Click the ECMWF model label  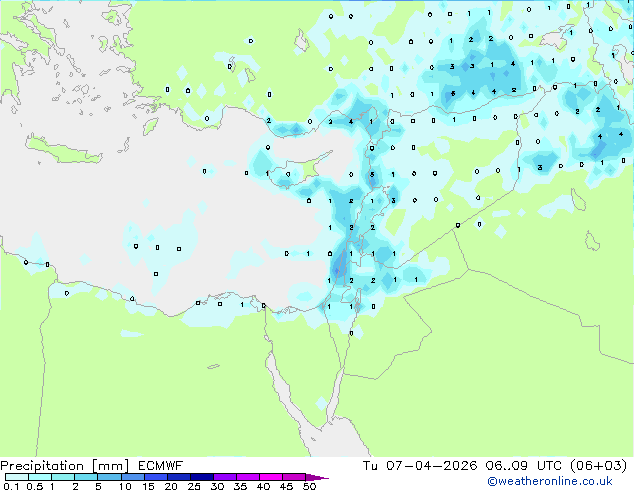161,466
